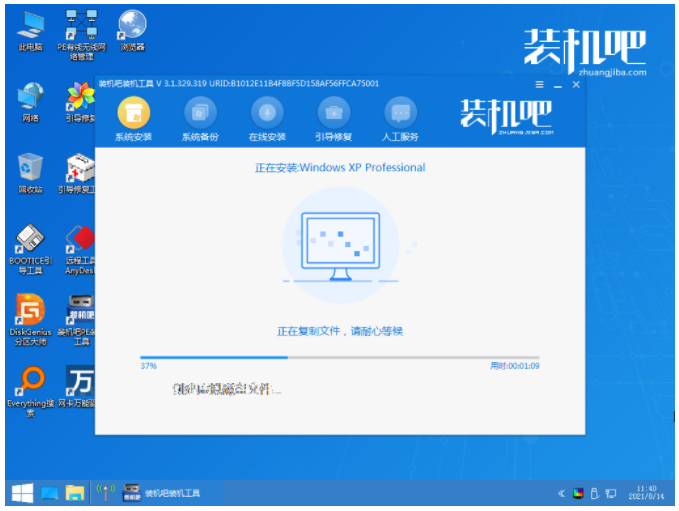Open the 网络 desktop icon

(30, 102)
